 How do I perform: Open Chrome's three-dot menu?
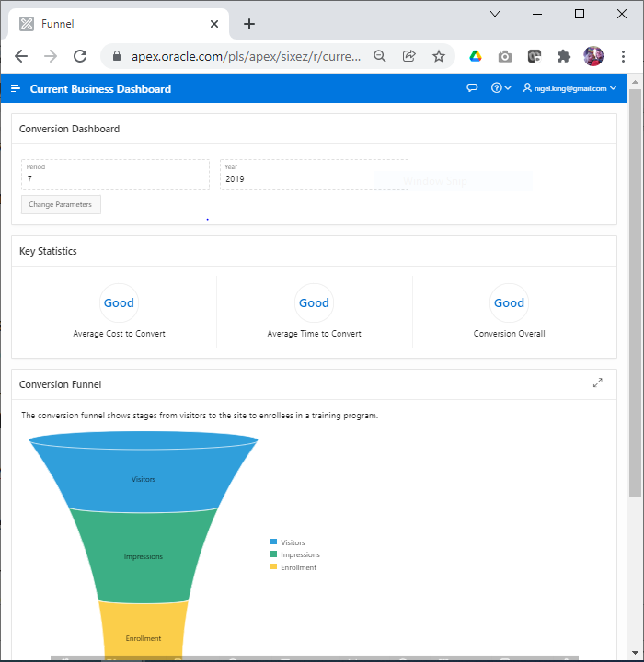click(623, 56)
